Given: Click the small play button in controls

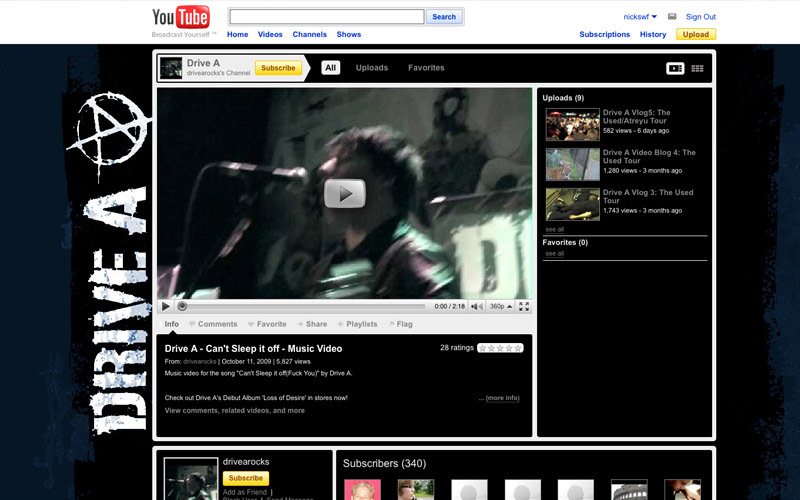Looking at the screenshot, I should pos(166,306).
